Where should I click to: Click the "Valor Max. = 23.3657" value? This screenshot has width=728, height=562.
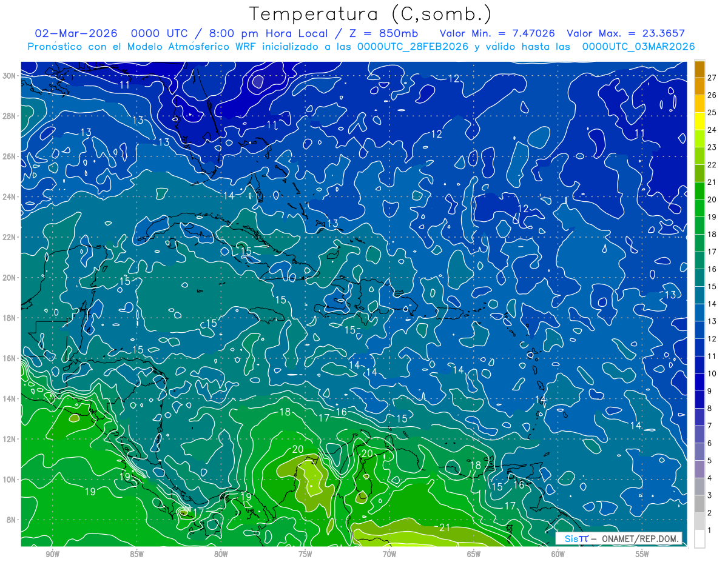(x=626, y=33)
